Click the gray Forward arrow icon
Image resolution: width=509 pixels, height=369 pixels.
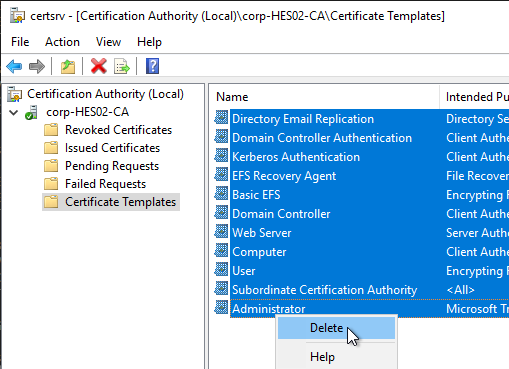(x=37, y=66)
